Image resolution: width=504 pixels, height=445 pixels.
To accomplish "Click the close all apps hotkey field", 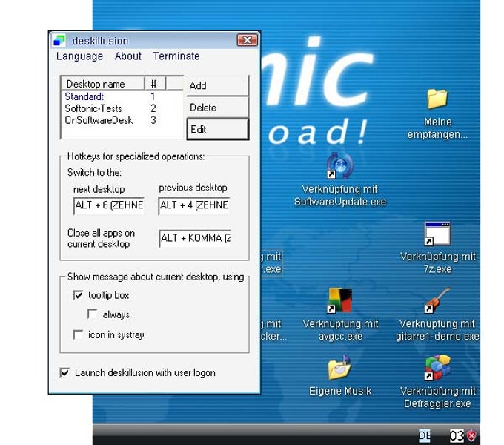I will [195, 238].
